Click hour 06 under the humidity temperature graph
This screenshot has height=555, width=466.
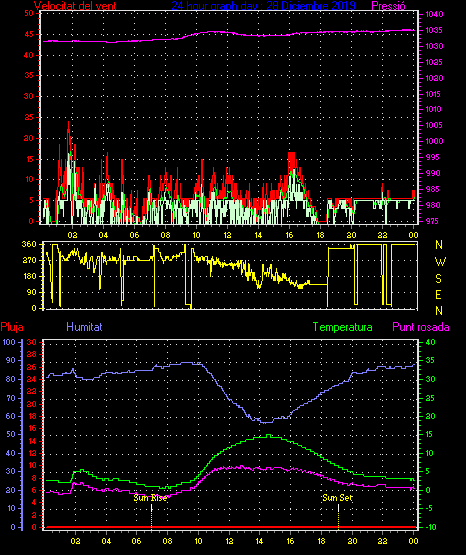(x=137, y=541)
